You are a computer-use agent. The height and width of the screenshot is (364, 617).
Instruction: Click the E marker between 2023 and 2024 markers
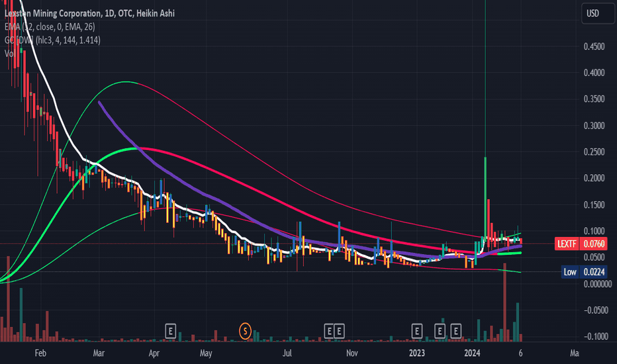[x=440, y=332]
